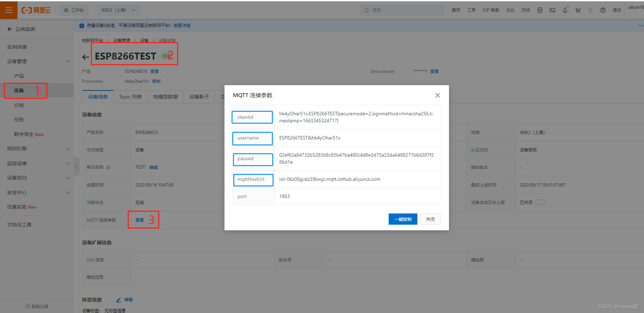Viewport: 644px width, 313px height.
Task: Open the help question mark icon
Action: tap(603, 10)
